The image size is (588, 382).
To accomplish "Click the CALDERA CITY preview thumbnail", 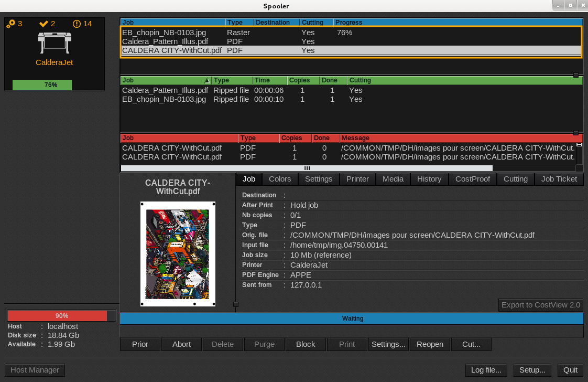I will point(178,254).
